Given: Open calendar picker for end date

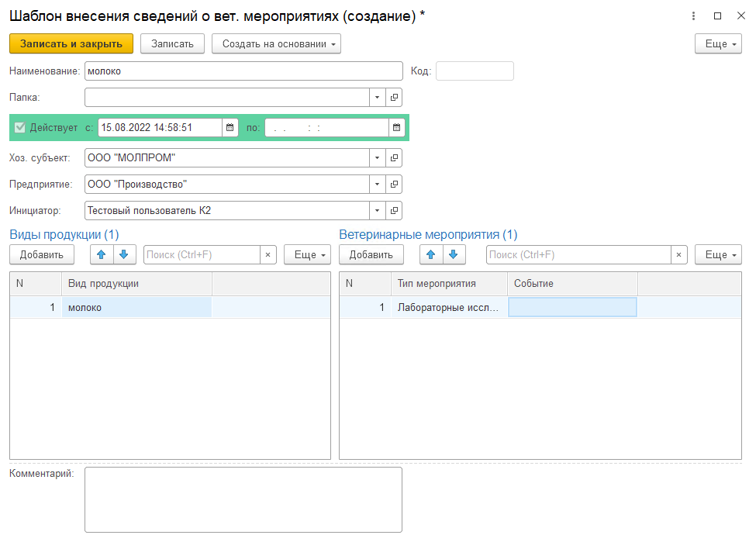Looking at the screenshot, I should (395, 128).
